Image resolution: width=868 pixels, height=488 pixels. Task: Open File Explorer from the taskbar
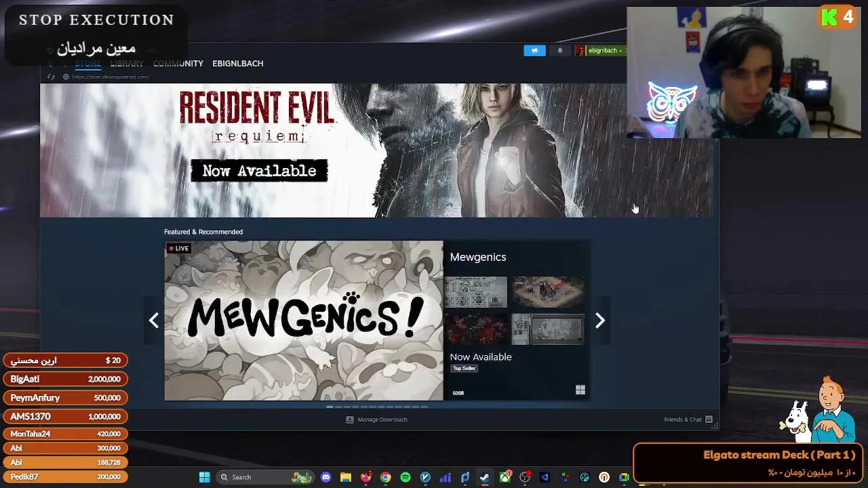tap(346, 477)
